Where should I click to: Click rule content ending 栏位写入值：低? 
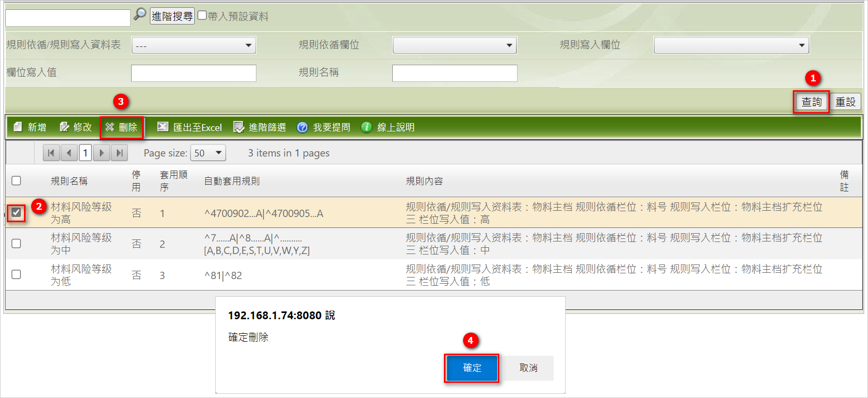(614, 275)
